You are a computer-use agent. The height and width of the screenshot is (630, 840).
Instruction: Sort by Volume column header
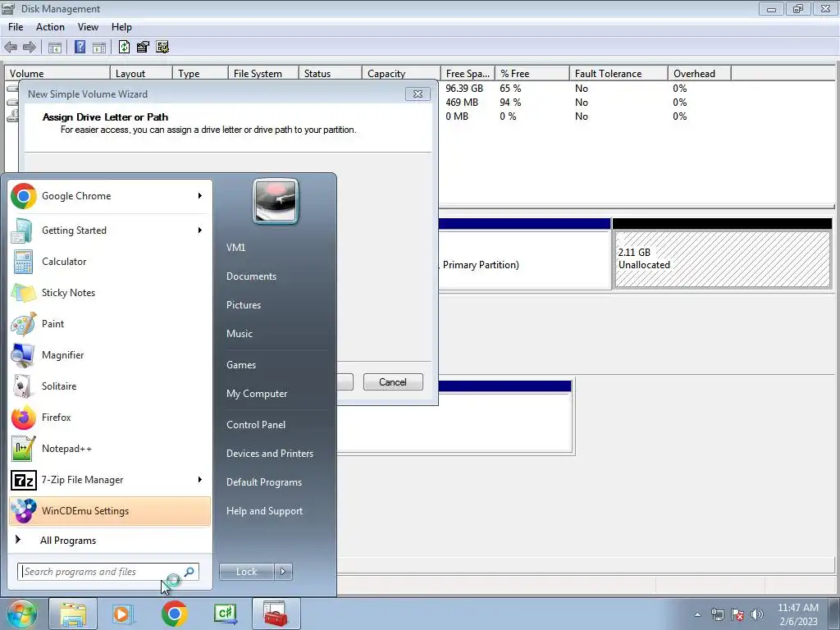pyautogui.click(x=57, y=73)
